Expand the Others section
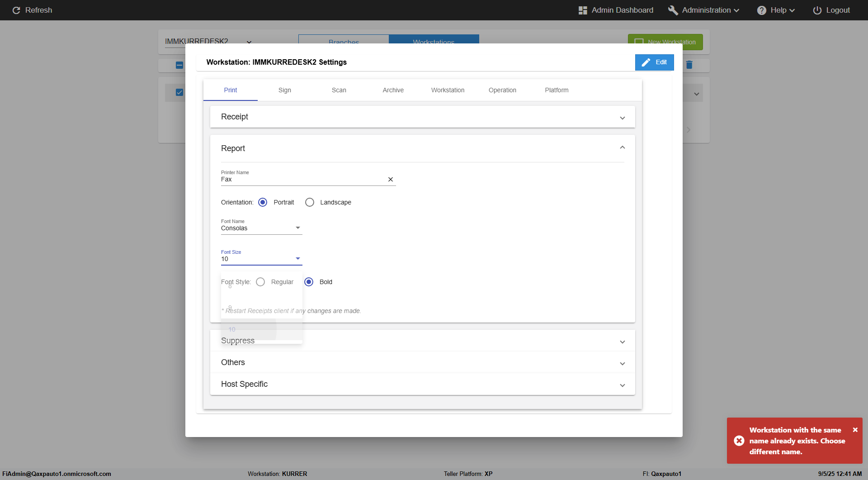This screenshot has width=868, height=480. click(423, 362)
